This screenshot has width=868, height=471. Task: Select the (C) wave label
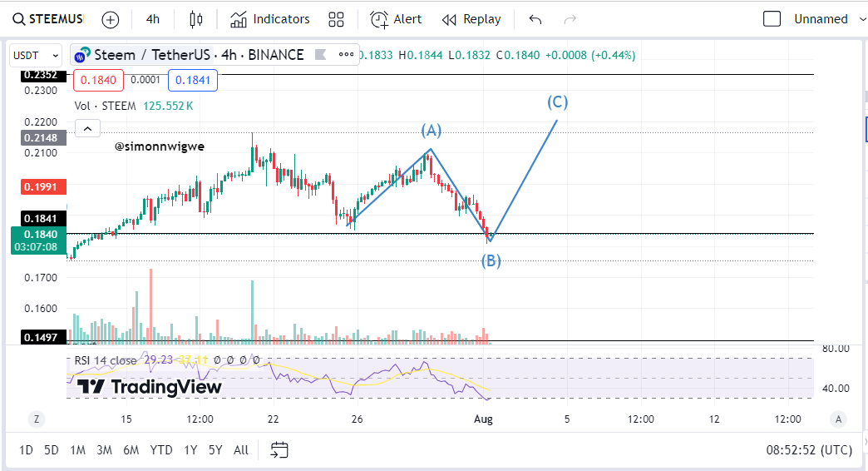[x=557, y=102]
